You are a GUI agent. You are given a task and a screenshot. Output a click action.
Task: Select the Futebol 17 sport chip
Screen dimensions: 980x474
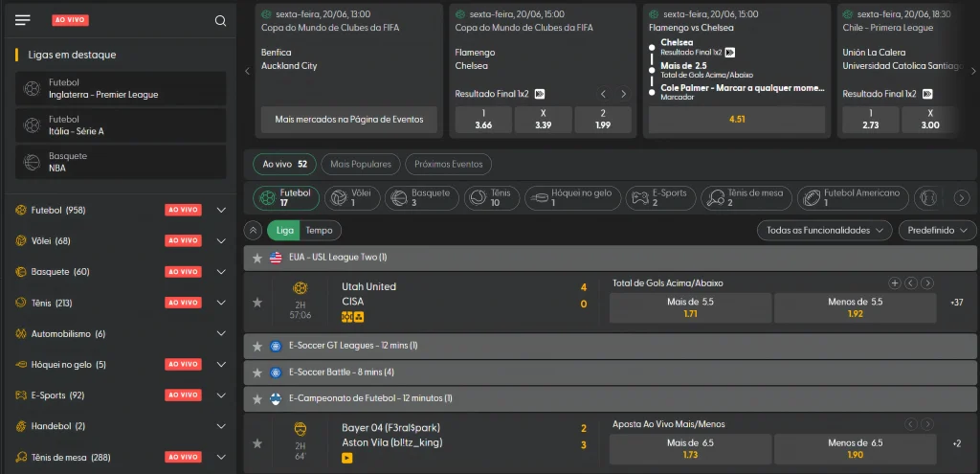click(286, 198)
